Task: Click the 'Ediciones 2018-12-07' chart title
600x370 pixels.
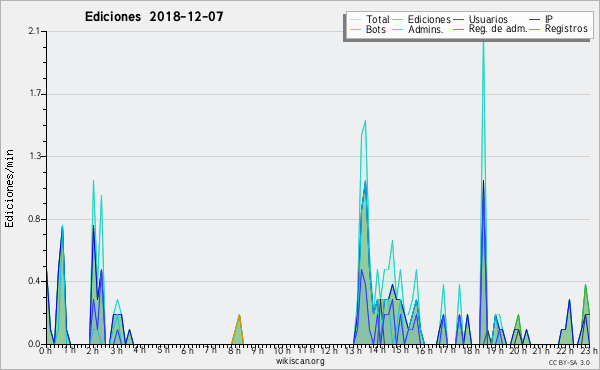Action: click(x=154, y=17)
